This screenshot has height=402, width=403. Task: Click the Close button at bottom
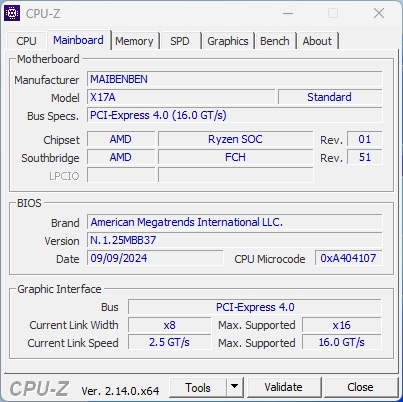coord(360,387)
